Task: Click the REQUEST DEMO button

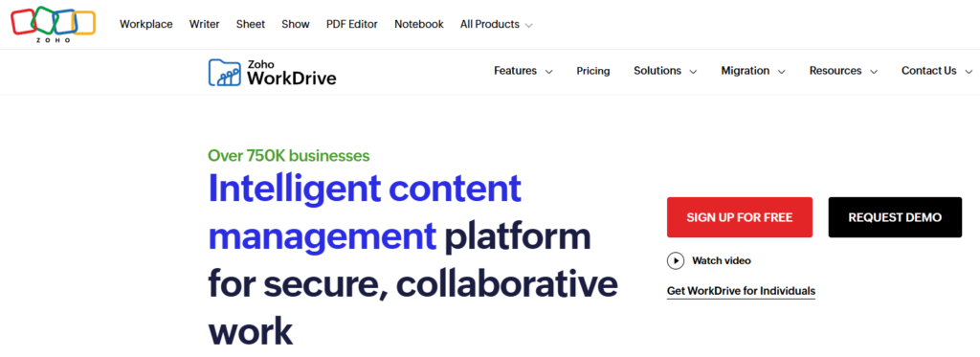Action: click(x=895, y=217)
